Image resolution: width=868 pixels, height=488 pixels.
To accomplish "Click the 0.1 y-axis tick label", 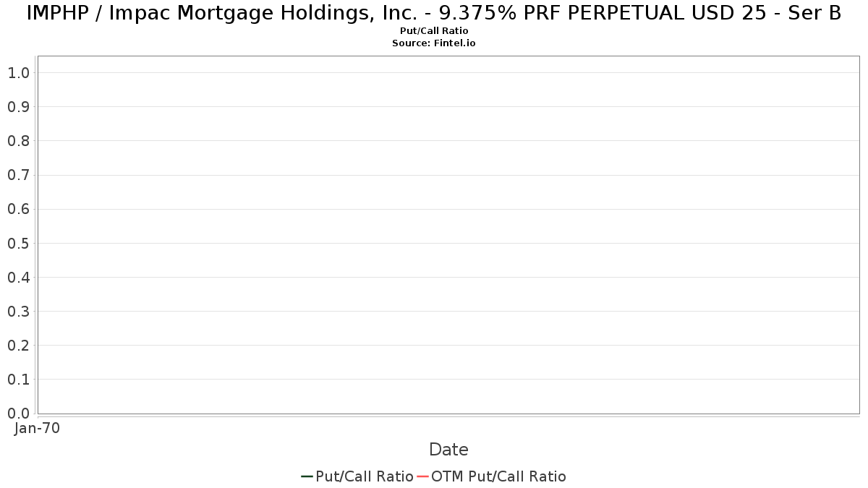I will pyautogui.click(x=18, y=380).
